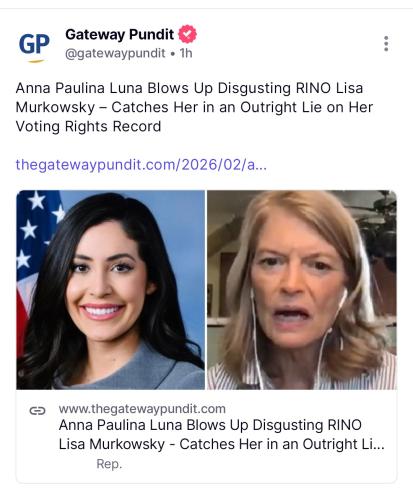
Task: Click the 'Rep.' description snippet in card
Action: tap(109, 464)
